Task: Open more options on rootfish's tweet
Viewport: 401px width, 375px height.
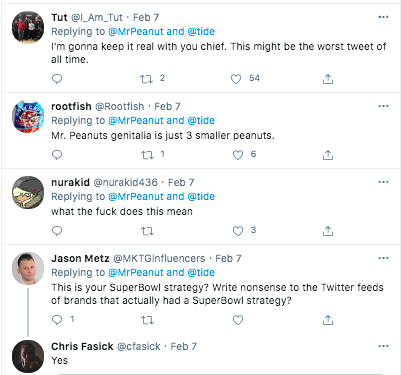Action: (x=383, y=106)
